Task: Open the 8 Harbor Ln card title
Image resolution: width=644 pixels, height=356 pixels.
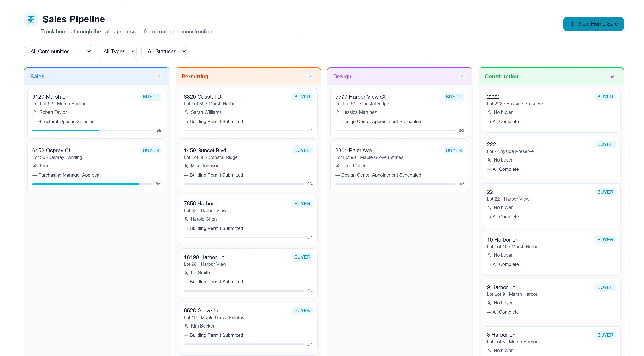Action: [x=501, y=335]
